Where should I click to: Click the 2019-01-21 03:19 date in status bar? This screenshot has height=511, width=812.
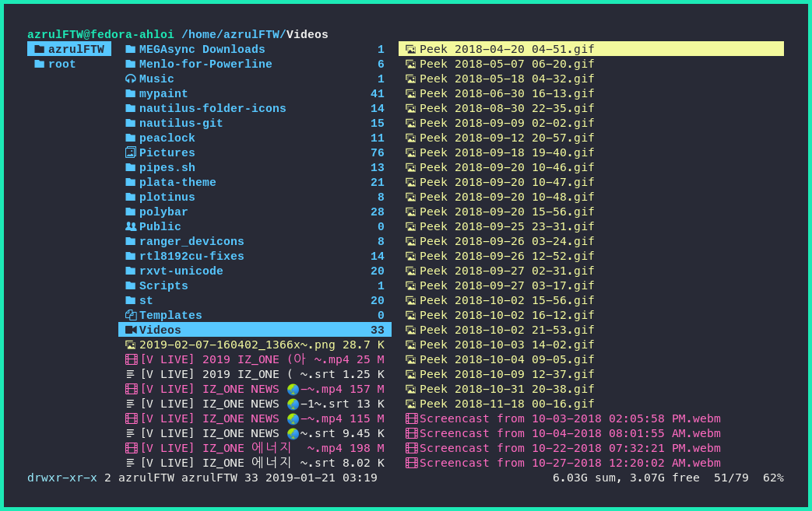pos(321,478)
